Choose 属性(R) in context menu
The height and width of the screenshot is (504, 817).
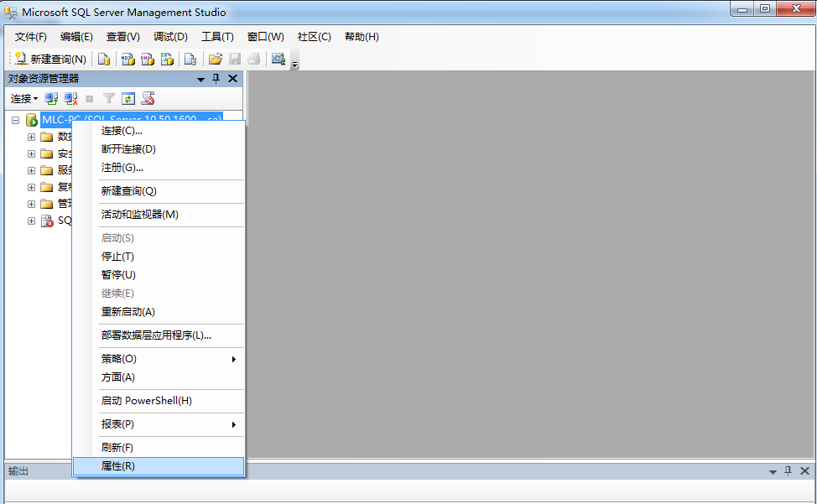(x=159, y=466)
